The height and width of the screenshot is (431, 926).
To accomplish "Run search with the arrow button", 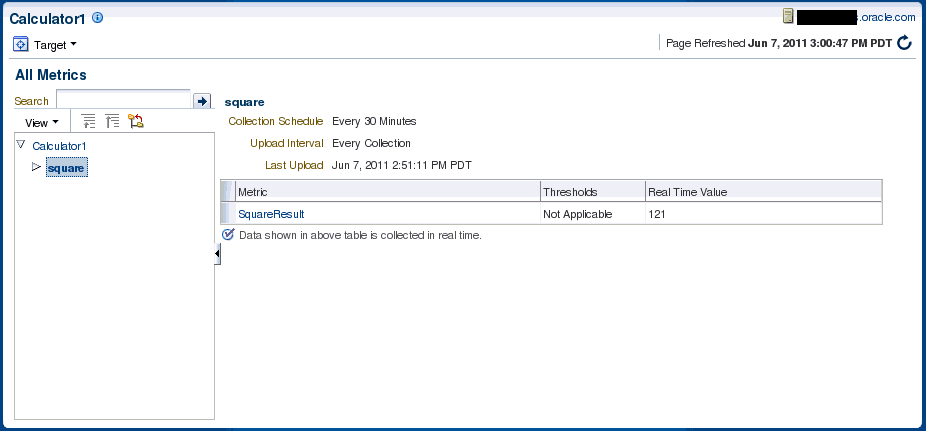I will tap(202, 101).
